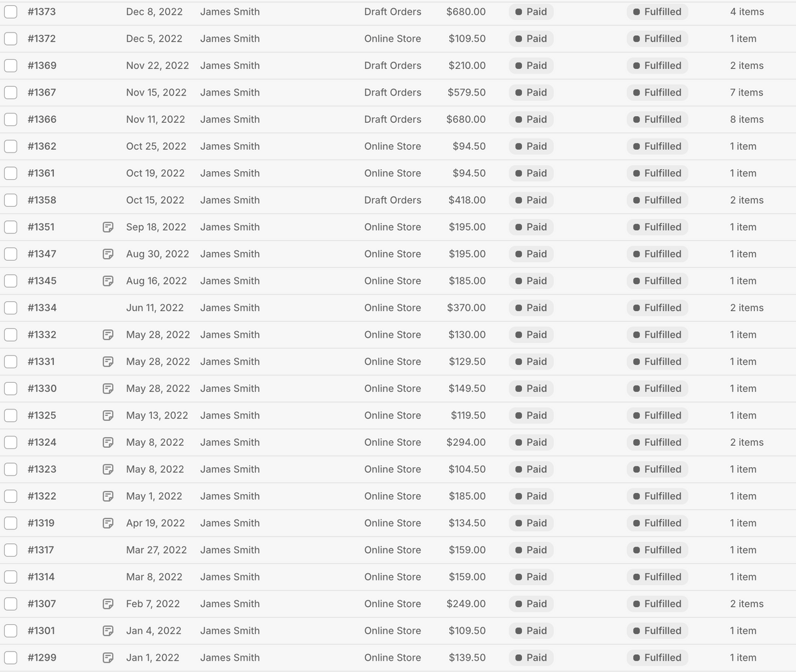The height and width of the screenshot is (672, 796).
Task: Select the checkbox for order #1373
Action: [x=11, y=12]
